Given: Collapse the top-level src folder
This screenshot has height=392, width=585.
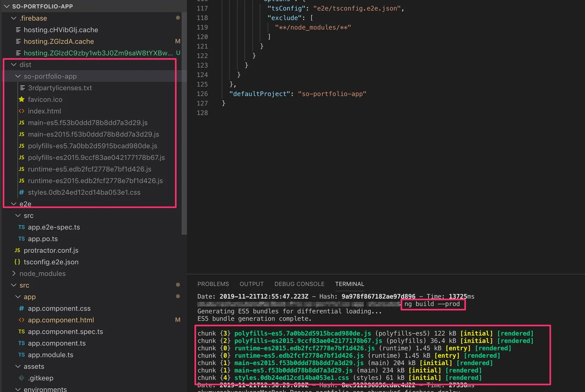Looking at the screenshot, I should 14,285.
